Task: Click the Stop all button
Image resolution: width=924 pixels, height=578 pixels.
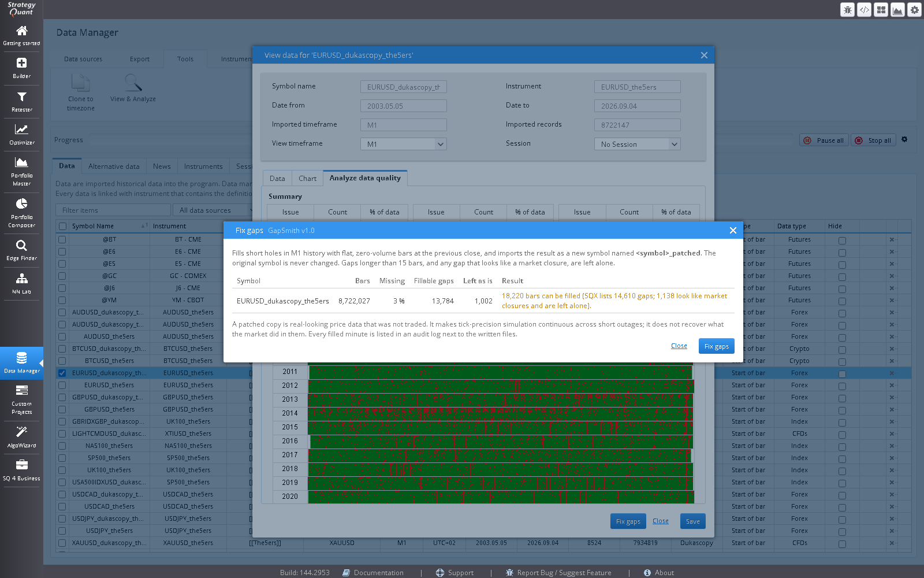Action: click(x=873, y=140)
